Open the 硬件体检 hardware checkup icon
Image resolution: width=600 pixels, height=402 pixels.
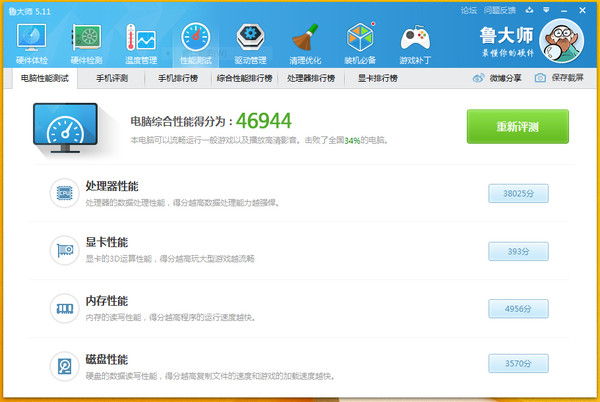(x=31, y=38)
